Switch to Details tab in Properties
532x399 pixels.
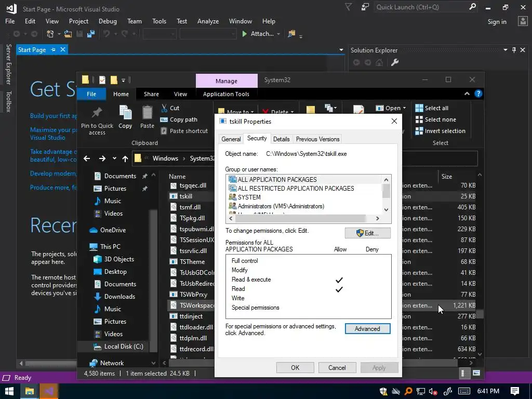point(281,139)
